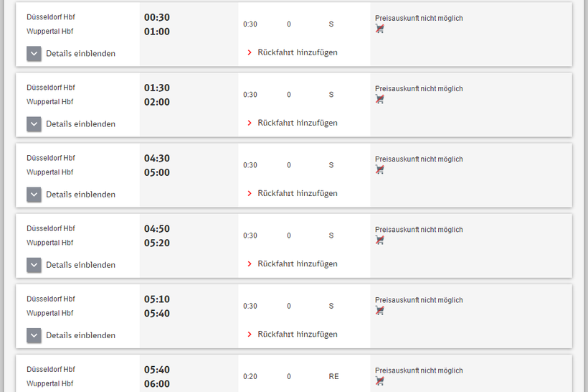The width and height of the screenshot is (588, 392).
Task: Click the 05:40 departure time
Action: 156,370
